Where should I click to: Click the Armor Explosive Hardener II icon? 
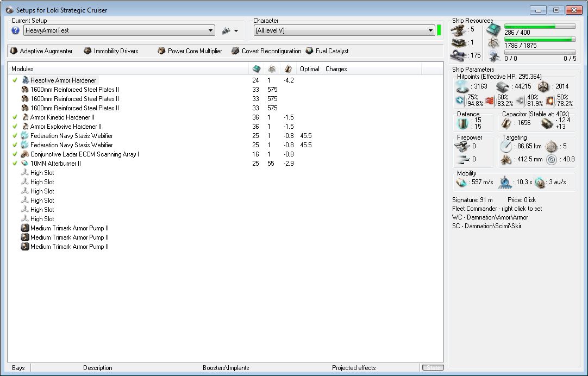click(25, 127)
